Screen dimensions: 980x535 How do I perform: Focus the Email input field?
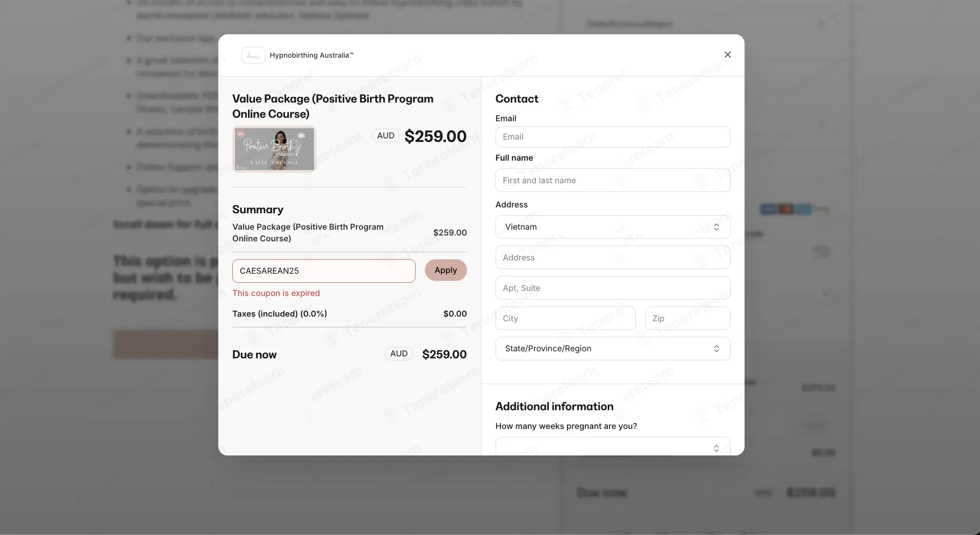[x=612, y=137]
